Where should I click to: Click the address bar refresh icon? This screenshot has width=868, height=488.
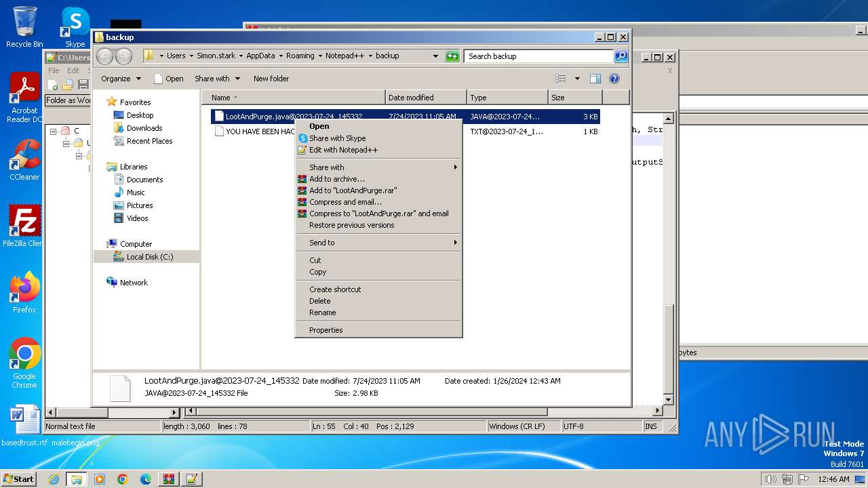tap(452, 56)
